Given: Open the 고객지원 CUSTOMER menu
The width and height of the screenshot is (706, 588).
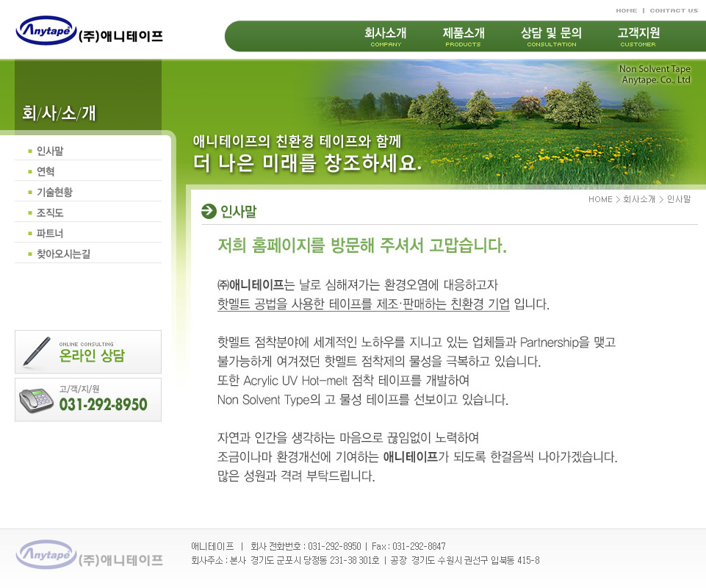Looking at the screenshot, I should tap(638, 37).
